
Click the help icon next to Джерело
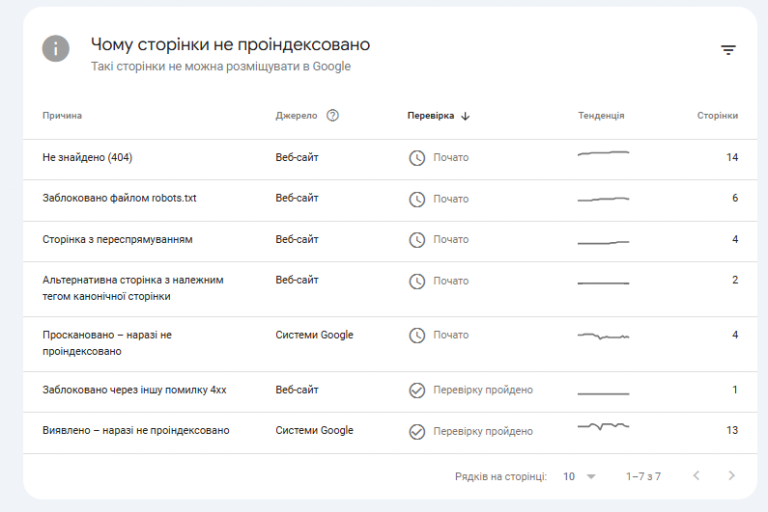point(333,115)
